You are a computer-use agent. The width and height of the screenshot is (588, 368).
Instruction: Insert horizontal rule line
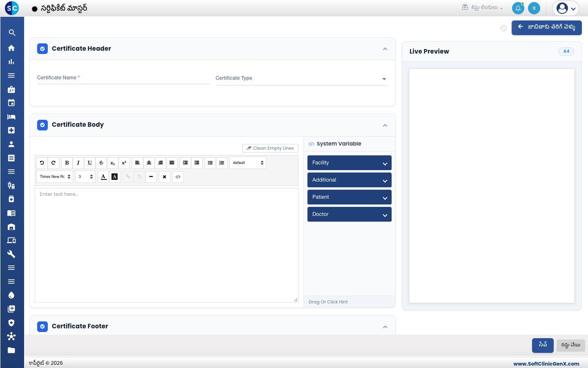tap(151, 177)
